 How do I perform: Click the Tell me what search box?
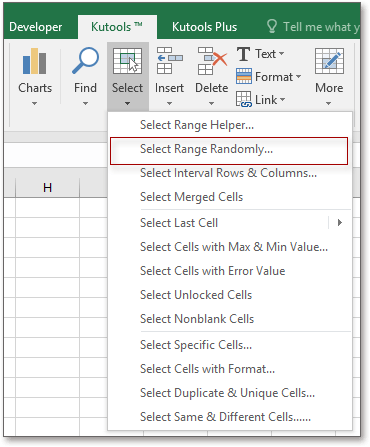tap(313, 27)
